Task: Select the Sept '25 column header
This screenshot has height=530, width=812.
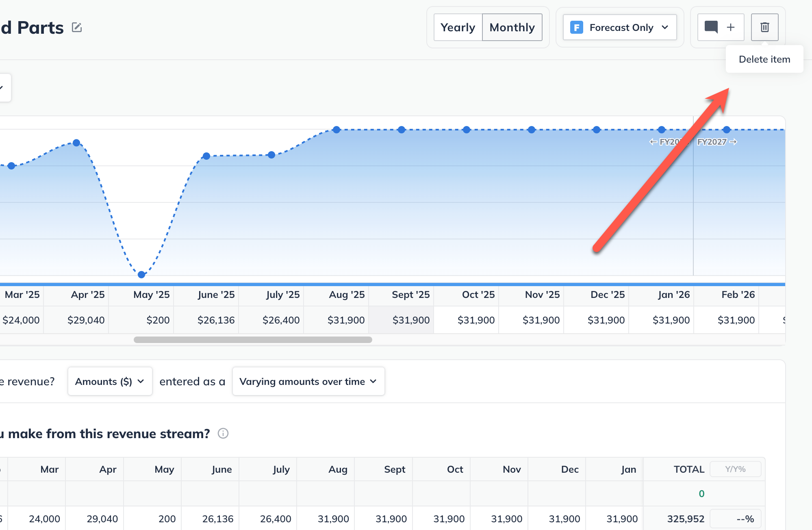Action: (410, 295)
